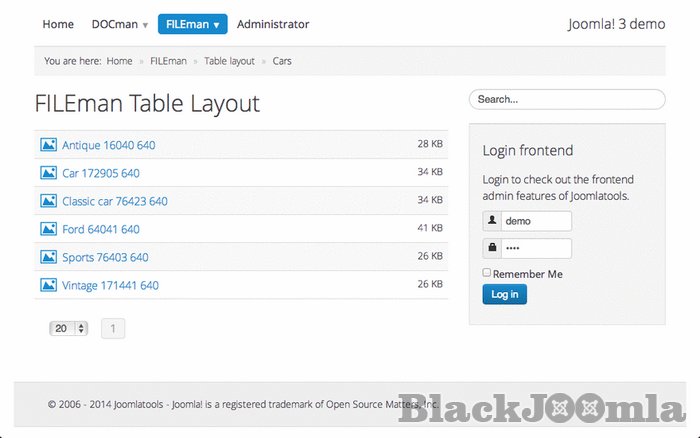This screenshot has height=438, width=700.
Task: Open the 20 items-per-page selector
Action: [x=69, y=328]
